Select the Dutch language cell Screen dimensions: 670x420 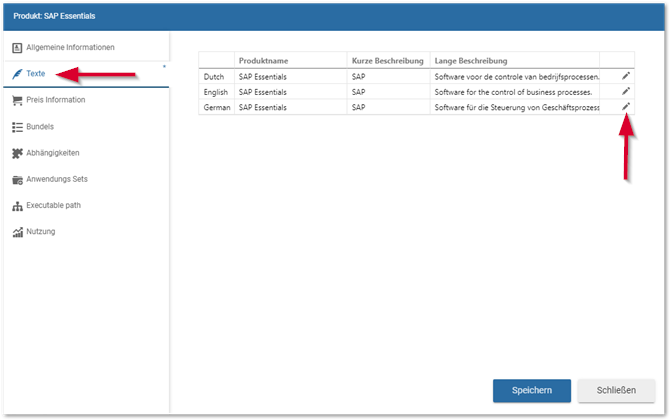coord(217,77)
